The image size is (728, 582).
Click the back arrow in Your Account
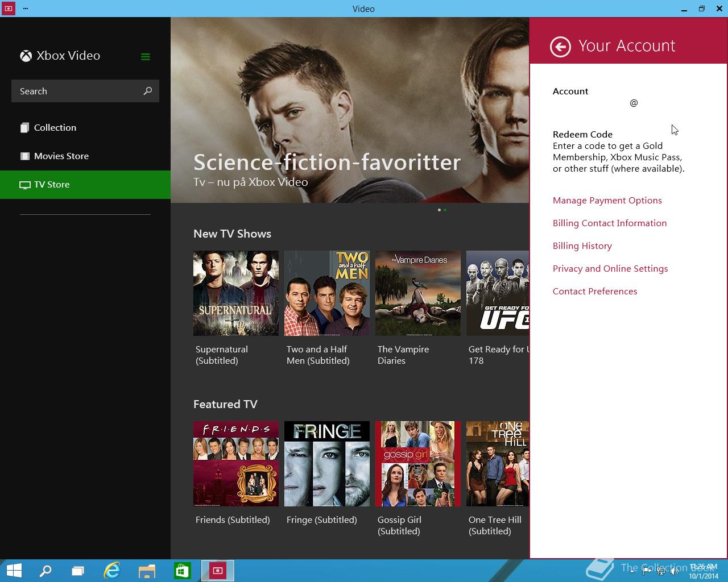(560, 47)
